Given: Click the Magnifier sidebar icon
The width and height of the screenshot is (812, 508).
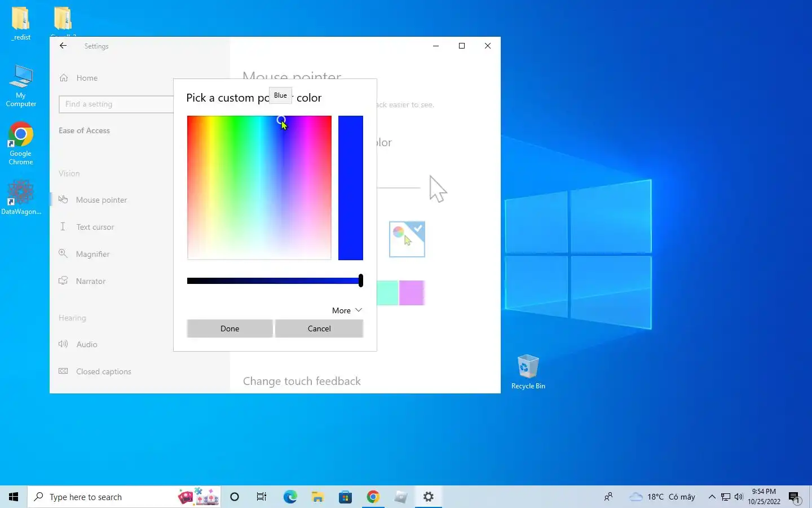Looking at the screenshot, I should pos(63,253).
